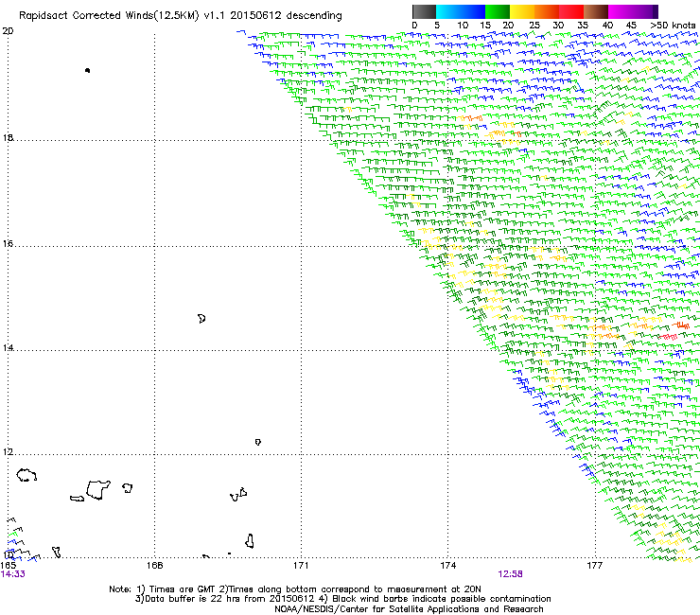Click the longitude label 174
The image size is (700, 615).
[x=447, y=566]
